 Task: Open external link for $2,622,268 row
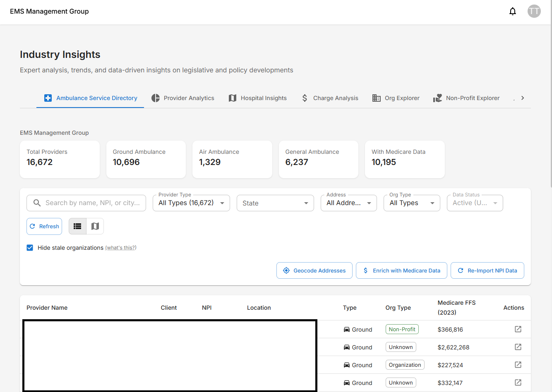(518, 347)
